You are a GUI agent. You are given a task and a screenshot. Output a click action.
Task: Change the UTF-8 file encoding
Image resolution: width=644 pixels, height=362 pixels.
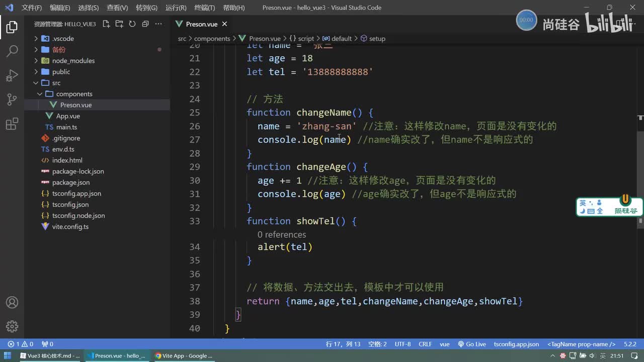pos(403,344)
